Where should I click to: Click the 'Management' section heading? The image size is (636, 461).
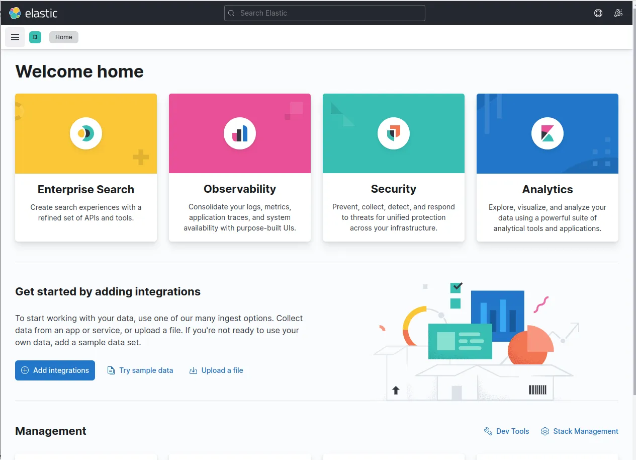(51, 431)
